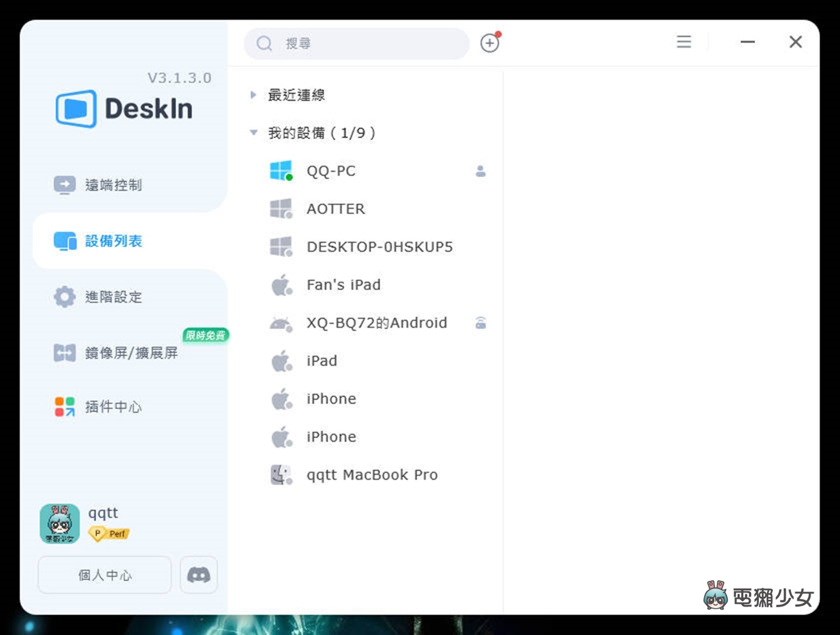Click the qqtt username
Screen dimensions: 840x635
(x=103, y=513)
